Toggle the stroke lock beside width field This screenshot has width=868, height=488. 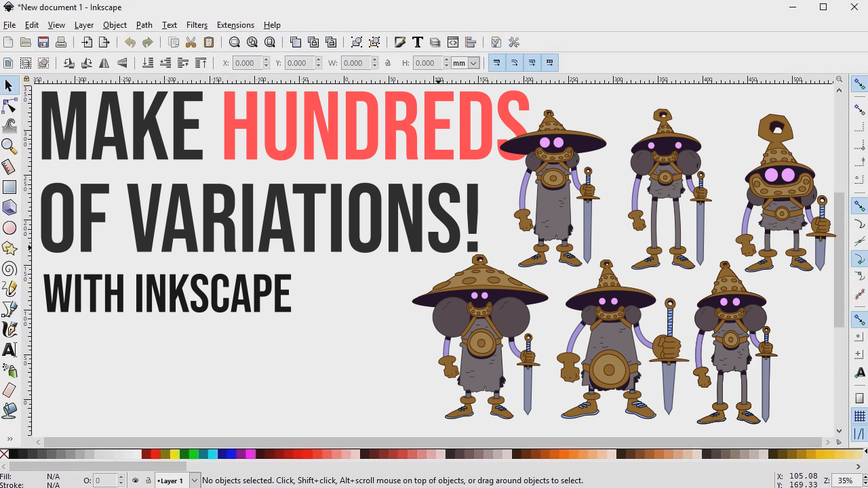click(x=388, y=62)
